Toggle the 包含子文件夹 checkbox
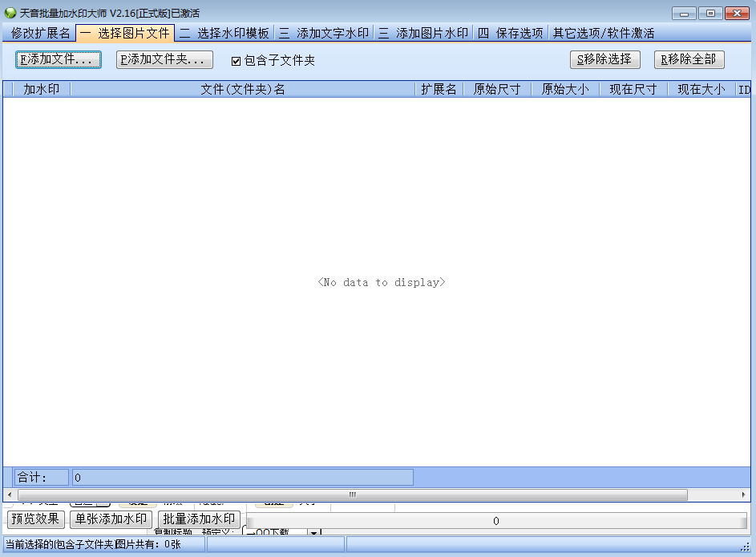The width and height of the screenshot is (756, 557). coord(236,61)
